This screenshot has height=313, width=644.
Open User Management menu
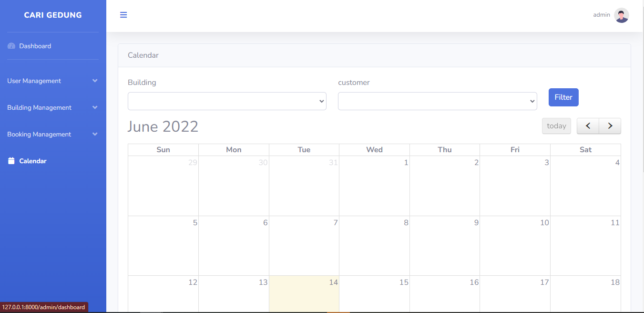click(x=53, y=81)
